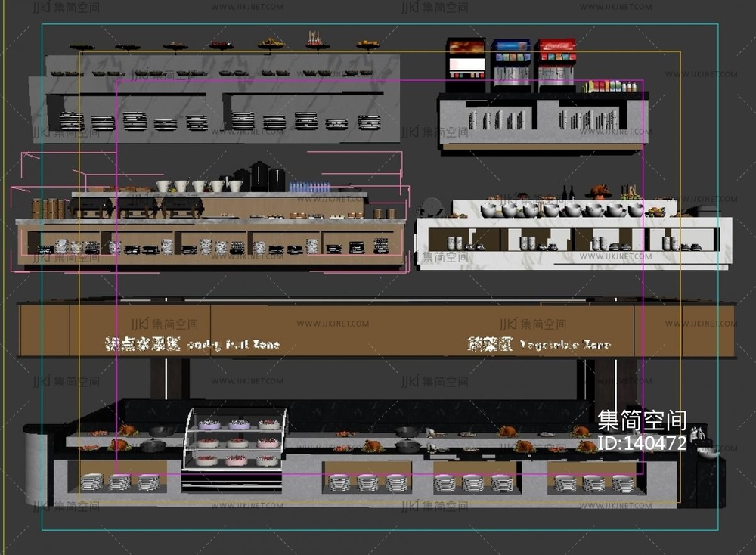Image resolution: width=756 pixels, height=555 pixels.
Task: Click the black coffee urns on counter
Action: (x=259, y=178)
